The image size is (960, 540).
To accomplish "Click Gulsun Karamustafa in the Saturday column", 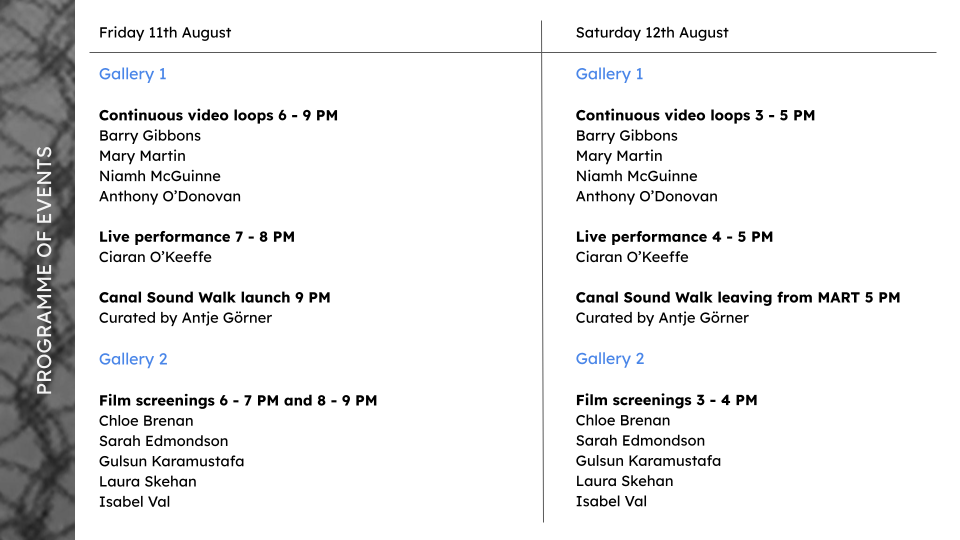I will pyautogui.click(x=648, y=461).
